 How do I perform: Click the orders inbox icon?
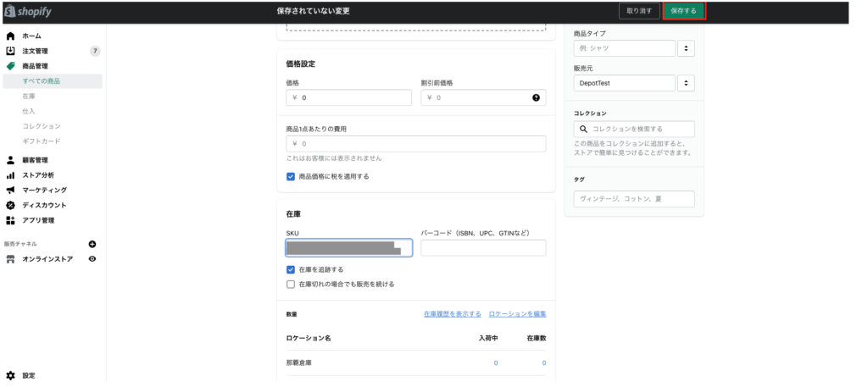click(x=10, y=51)
